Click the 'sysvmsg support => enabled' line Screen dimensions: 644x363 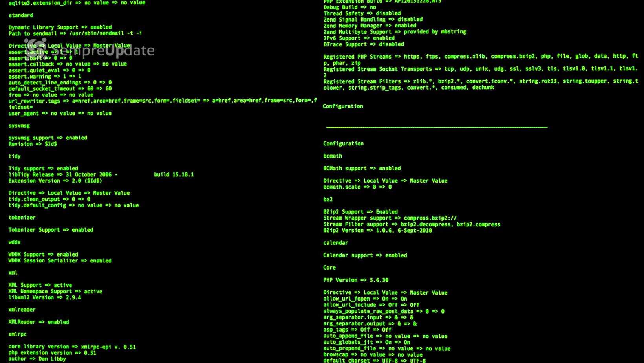(x=48, y=138)
